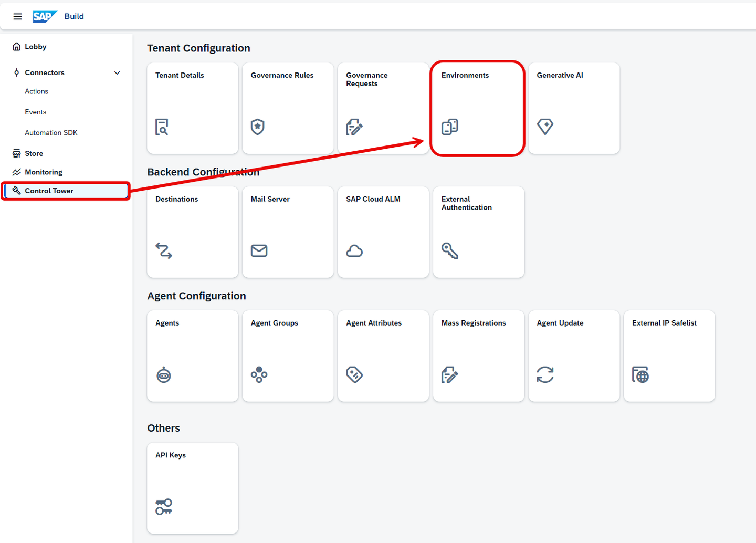Open the Generative AI card title
756x543 pixels.
(x=560, y=75)
